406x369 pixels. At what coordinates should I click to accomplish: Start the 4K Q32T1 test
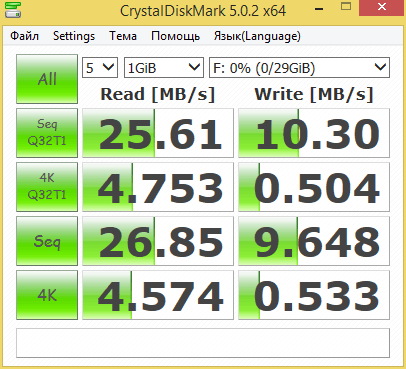(47, 187)
